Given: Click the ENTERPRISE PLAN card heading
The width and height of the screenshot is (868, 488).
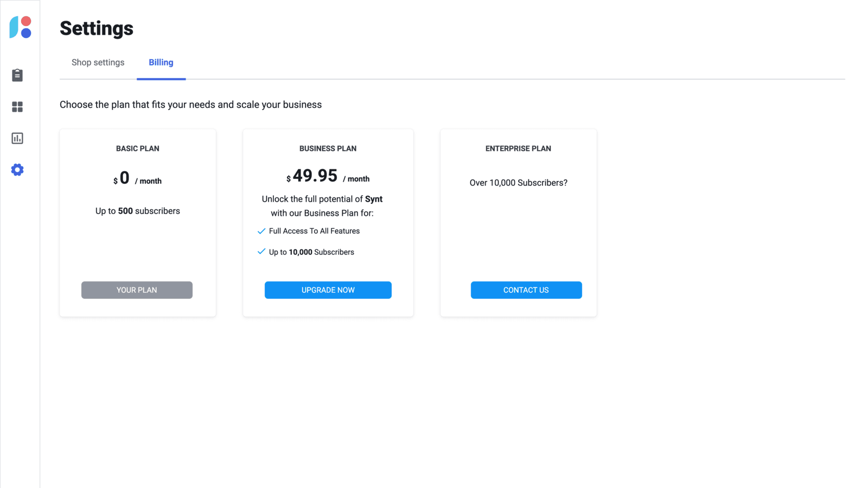Looking at the screenshot, I should (x=518, y=149).
